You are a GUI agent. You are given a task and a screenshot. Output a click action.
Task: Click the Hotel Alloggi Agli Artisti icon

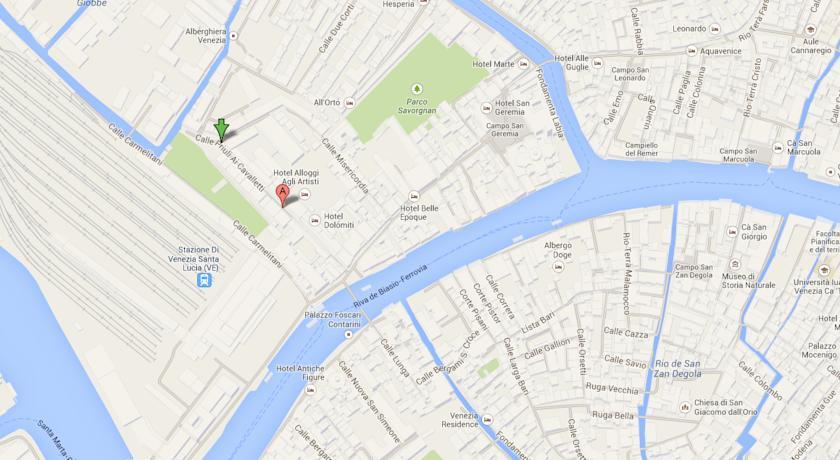click(x=305, y=194)
